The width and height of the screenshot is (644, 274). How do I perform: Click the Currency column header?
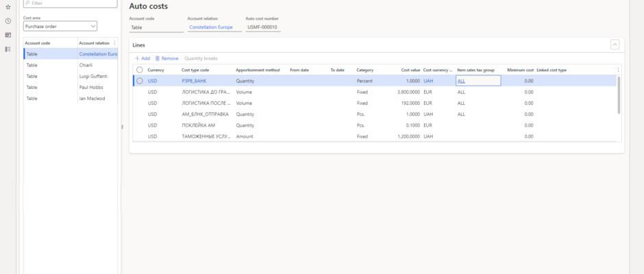(156, 70)
